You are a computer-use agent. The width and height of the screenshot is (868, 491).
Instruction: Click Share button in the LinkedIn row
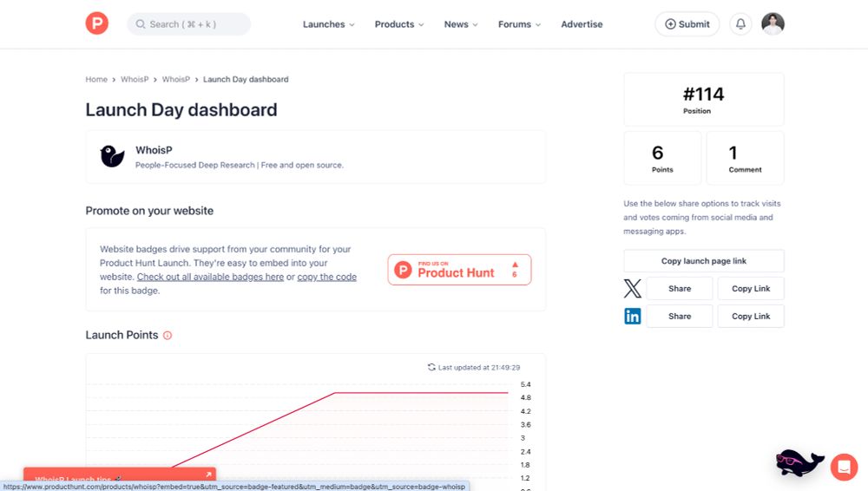pyautogui.click(x=680, y=316)
